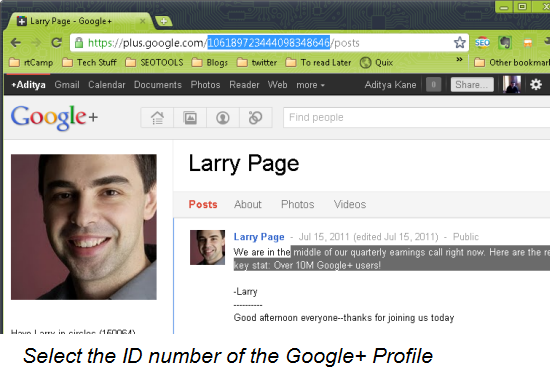Open the SEOTOOLS bookmarks folder
Viewport: 550px width, 371px height.
pos(154,63)
